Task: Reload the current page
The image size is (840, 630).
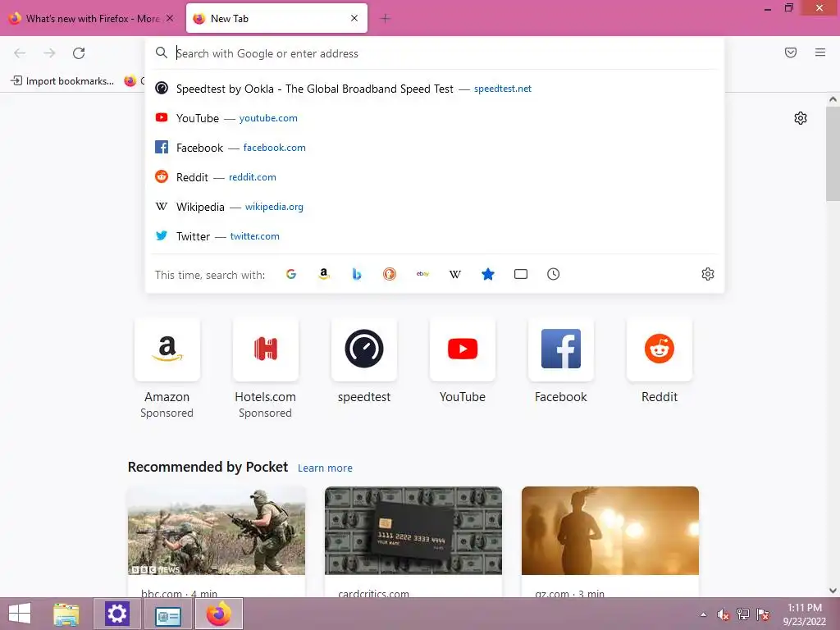Action: click(x=79, y=53)
